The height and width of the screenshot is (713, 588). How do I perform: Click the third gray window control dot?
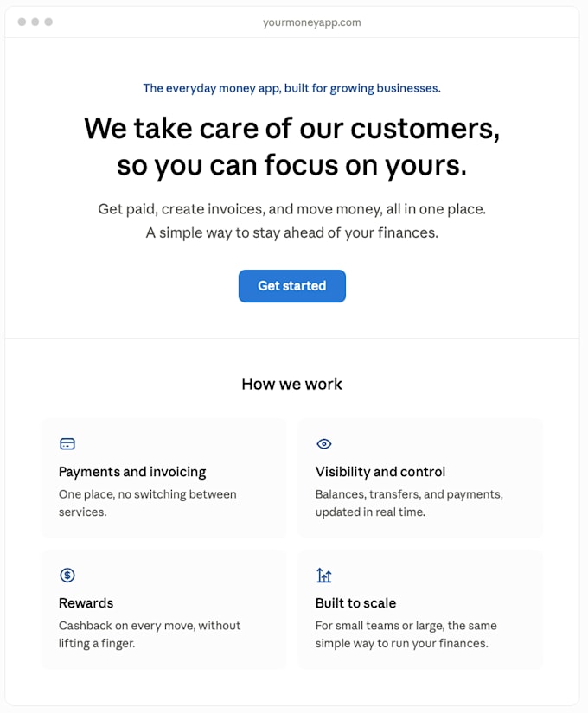(48, 22)
